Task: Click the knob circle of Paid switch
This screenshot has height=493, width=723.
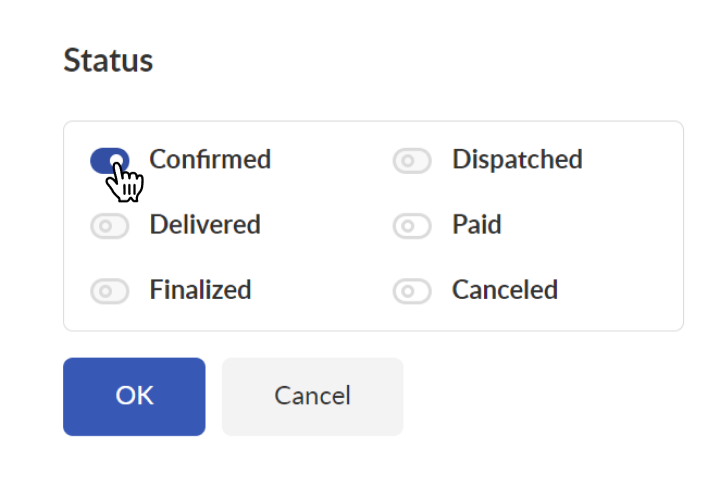Action: [x=407, y=226]
